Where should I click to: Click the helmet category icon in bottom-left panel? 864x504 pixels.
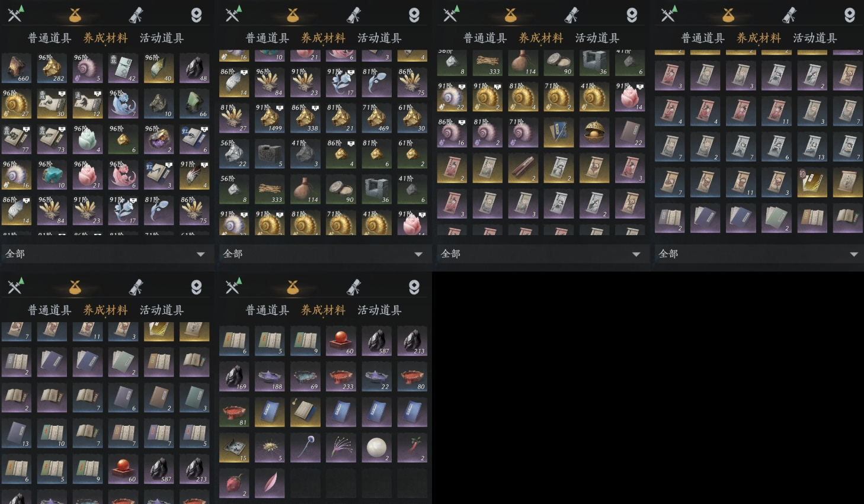click(196, 287)
